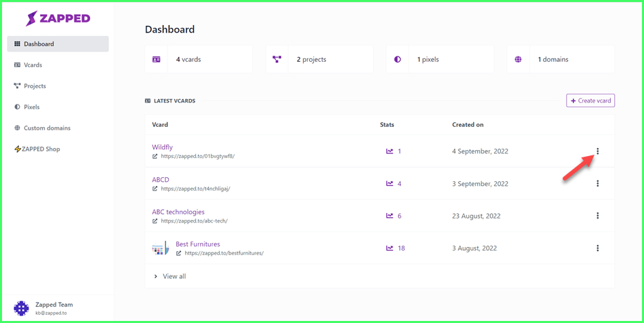Click the ZAPPED logo
The width and height of the screenshot is (644, 323).
[58, 18]
